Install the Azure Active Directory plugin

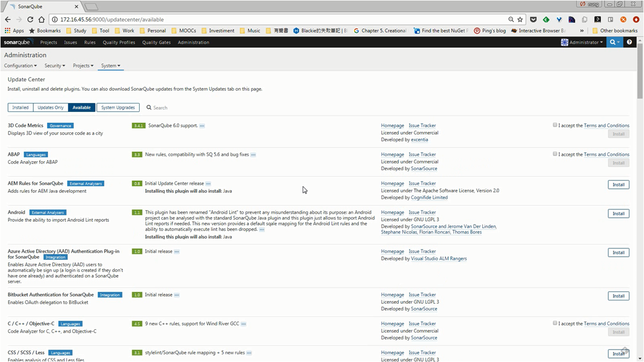tap(619, 253)
